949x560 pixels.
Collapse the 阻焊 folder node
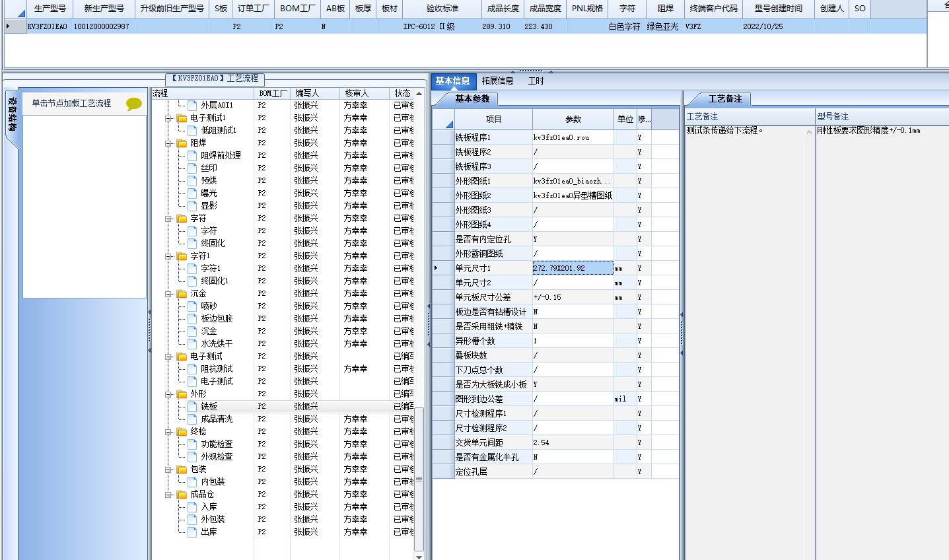(169, 143)
